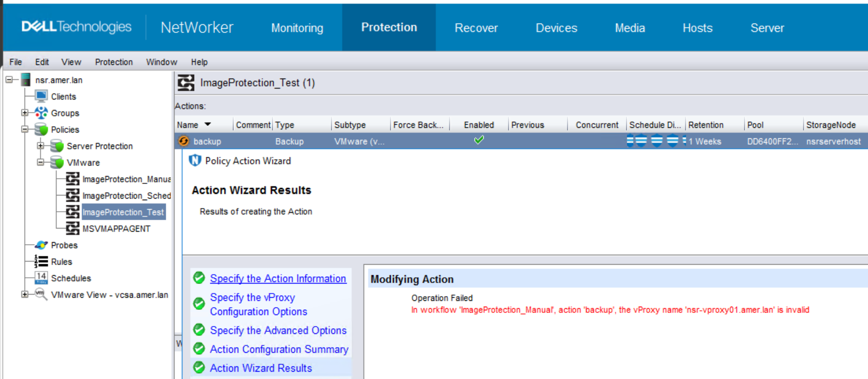Select the ImageProtection_Test workflow in tree
Viewport: 868px width, 379px height.
point(123,212)
